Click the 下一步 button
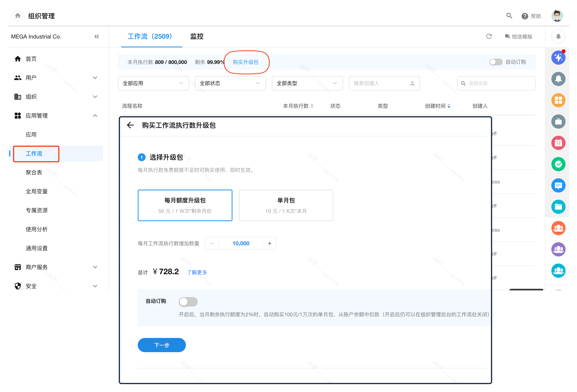577x392 pixels. (x=162, y=345)
